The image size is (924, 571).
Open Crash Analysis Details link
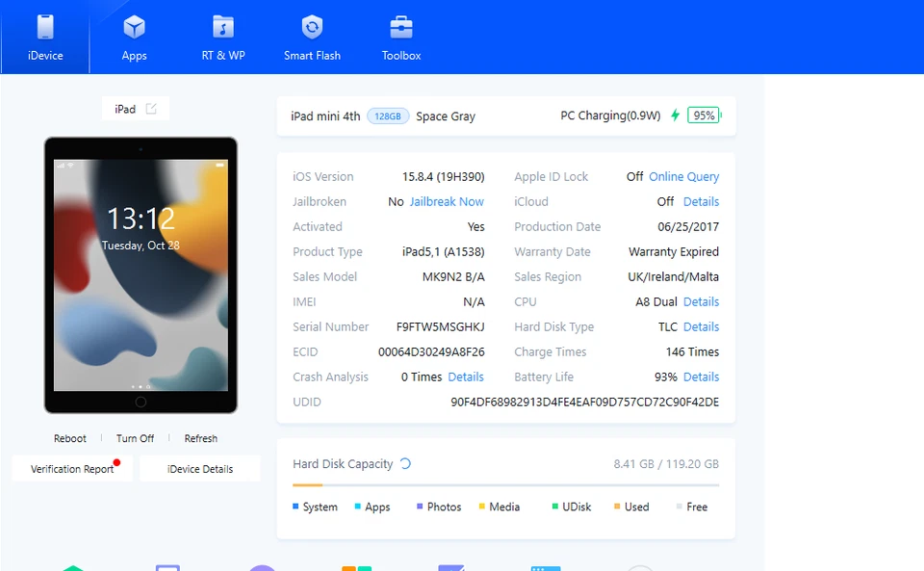point(466,377)
